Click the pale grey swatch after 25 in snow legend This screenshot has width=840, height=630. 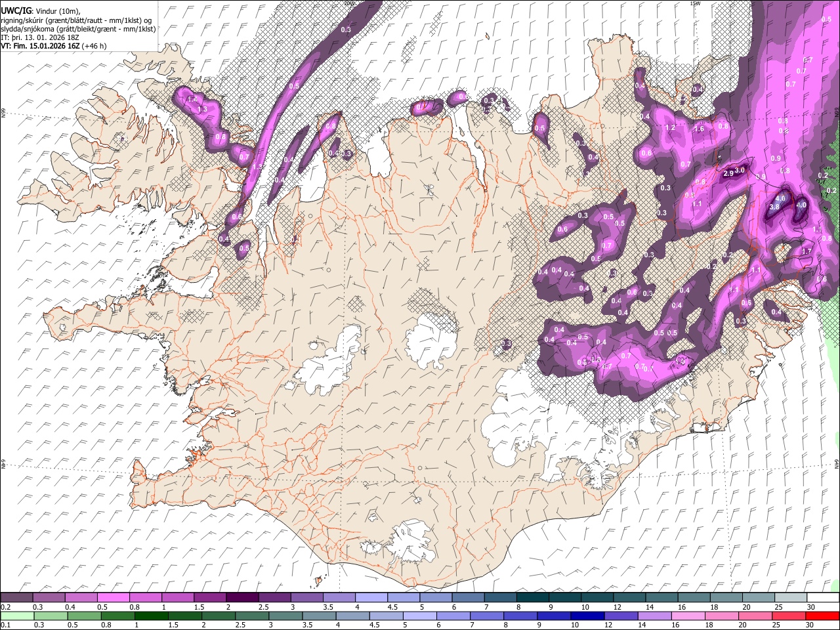[x=791, y=598]
